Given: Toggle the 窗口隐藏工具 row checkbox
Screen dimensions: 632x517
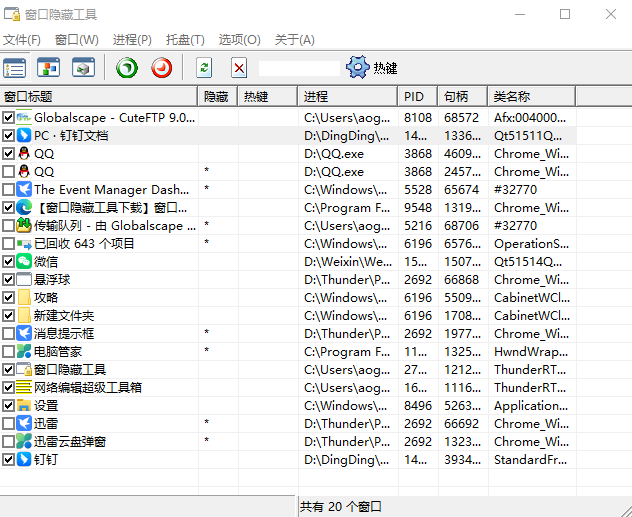Looking at the screenshot, I should [x=9, y=369].
